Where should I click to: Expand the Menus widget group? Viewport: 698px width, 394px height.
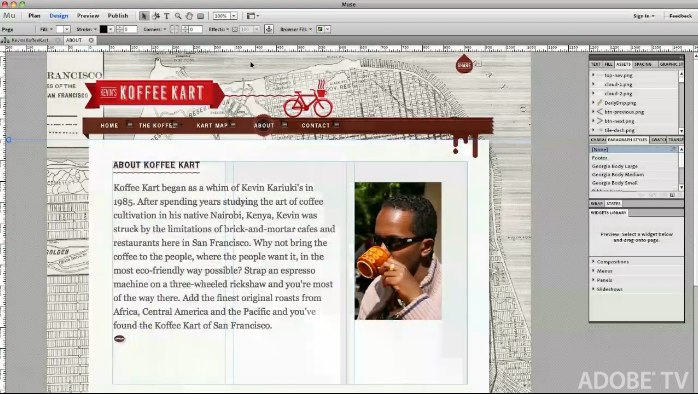point(593,271)
